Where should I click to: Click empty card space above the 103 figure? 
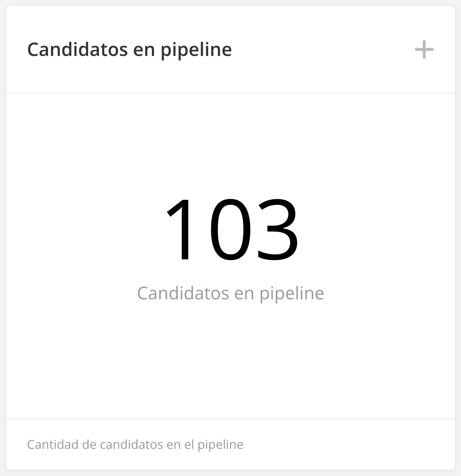(230, 142)
